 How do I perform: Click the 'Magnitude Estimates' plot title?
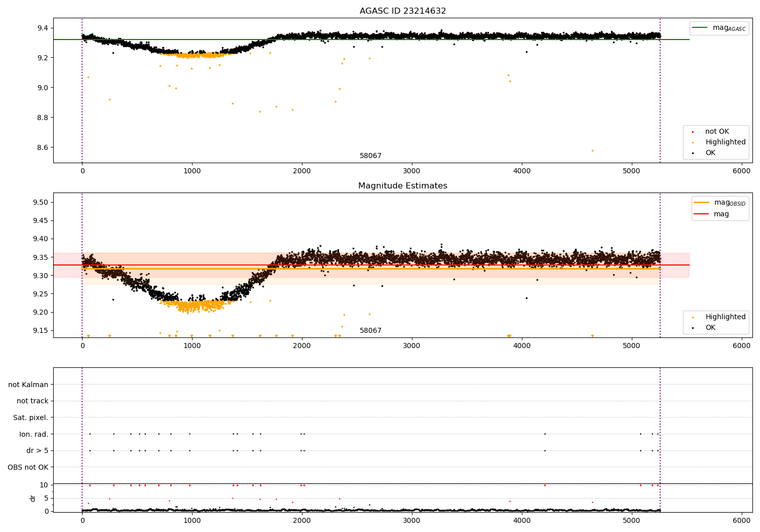point(403,186)
